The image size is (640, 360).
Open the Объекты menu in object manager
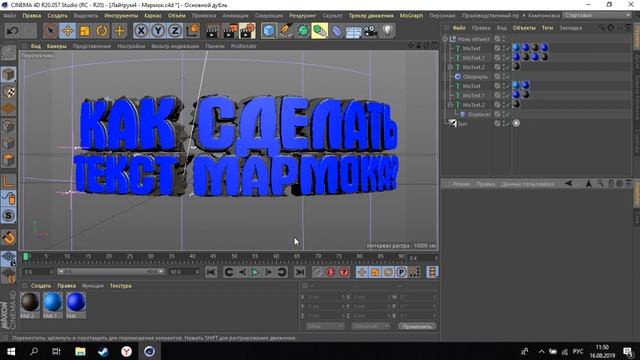[x=524, y=28]
